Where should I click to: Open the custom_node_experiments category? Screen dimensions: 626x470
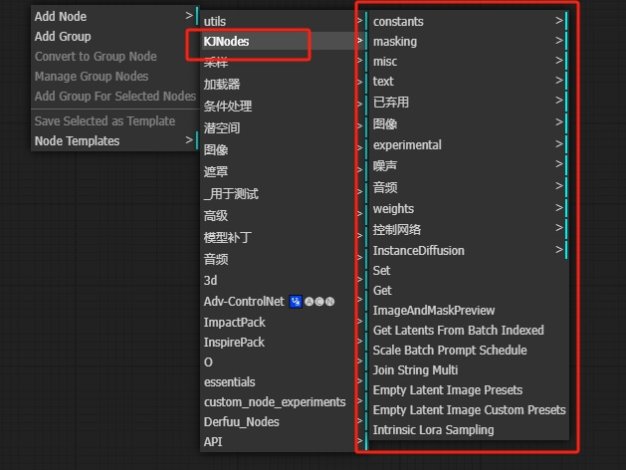click(283, 402)
